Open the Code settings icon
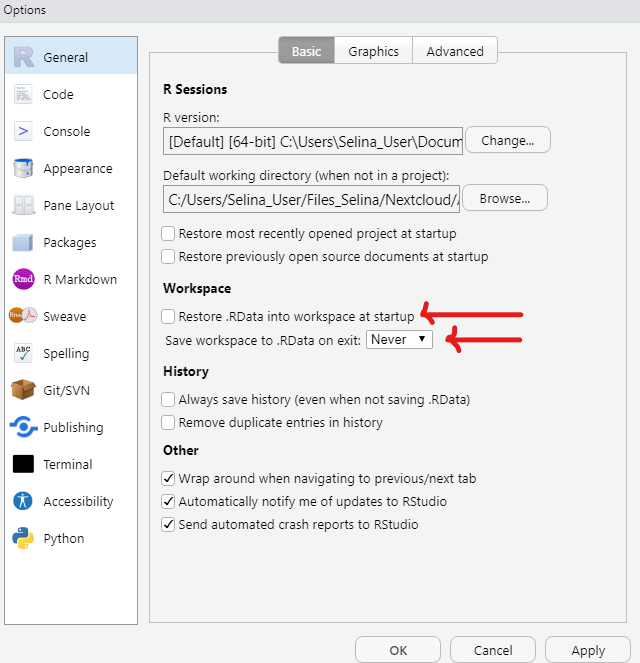The image size is (640, 663). click(x=24, y=95)
